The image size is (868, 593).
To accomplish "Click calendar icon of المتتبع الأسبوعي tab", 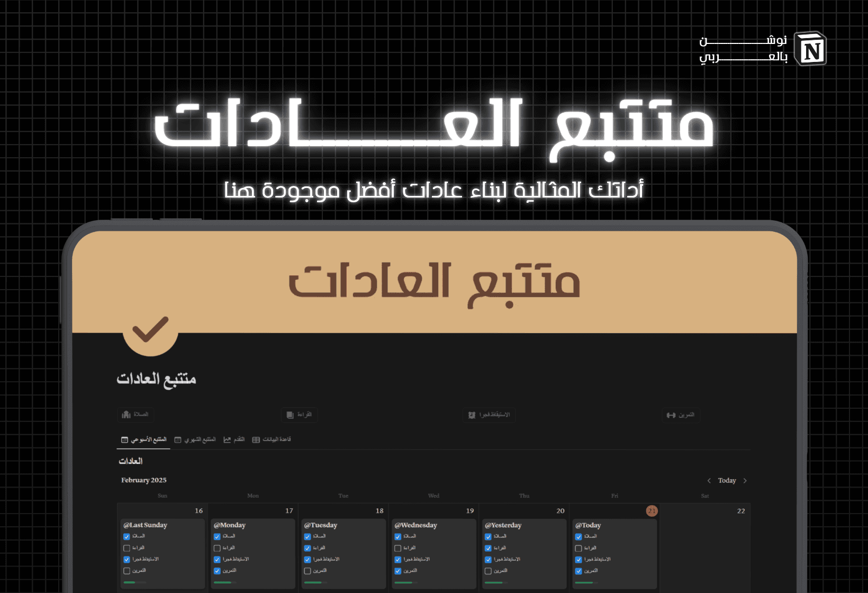I will click(124, 439).
